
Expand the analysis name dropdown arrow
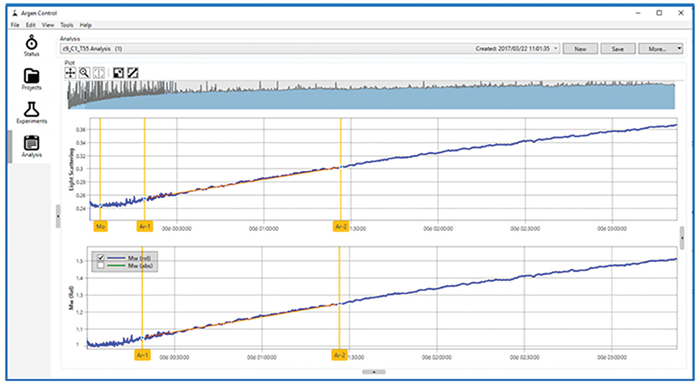pyautogui.click(x=555, y=49)
